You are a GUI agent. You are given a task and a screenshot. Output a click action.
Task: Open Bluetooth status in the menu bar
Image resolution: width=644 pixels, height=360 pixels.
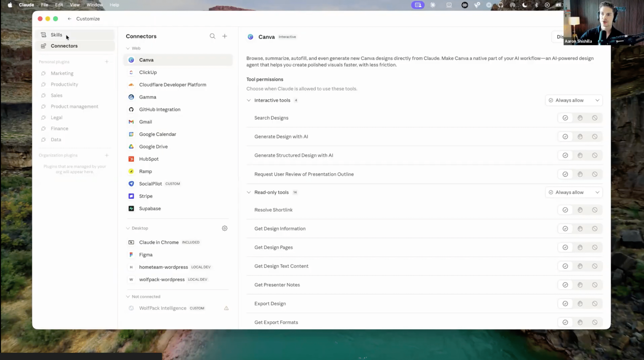(536, 5)
